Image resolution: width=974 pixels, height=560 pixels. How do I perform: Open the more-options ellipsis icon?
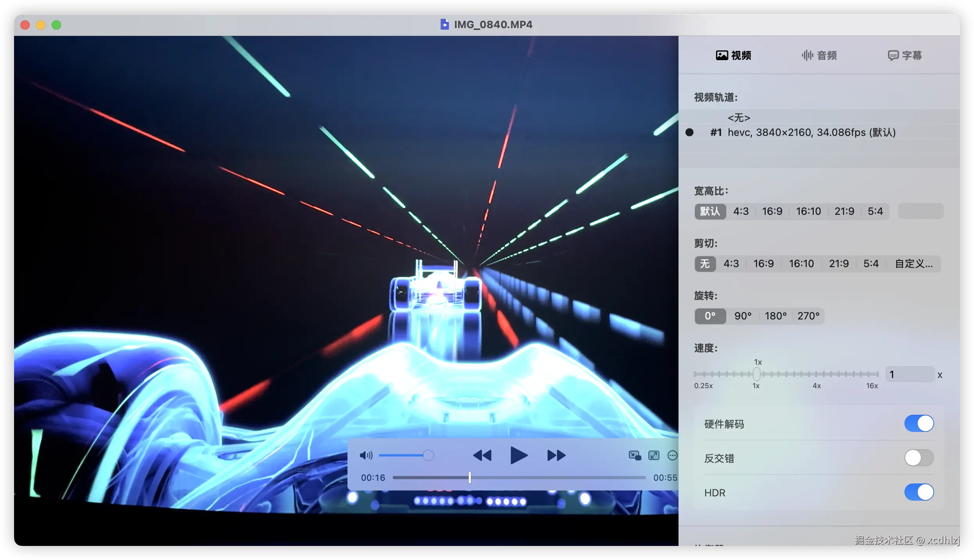[x=672, y=455]
